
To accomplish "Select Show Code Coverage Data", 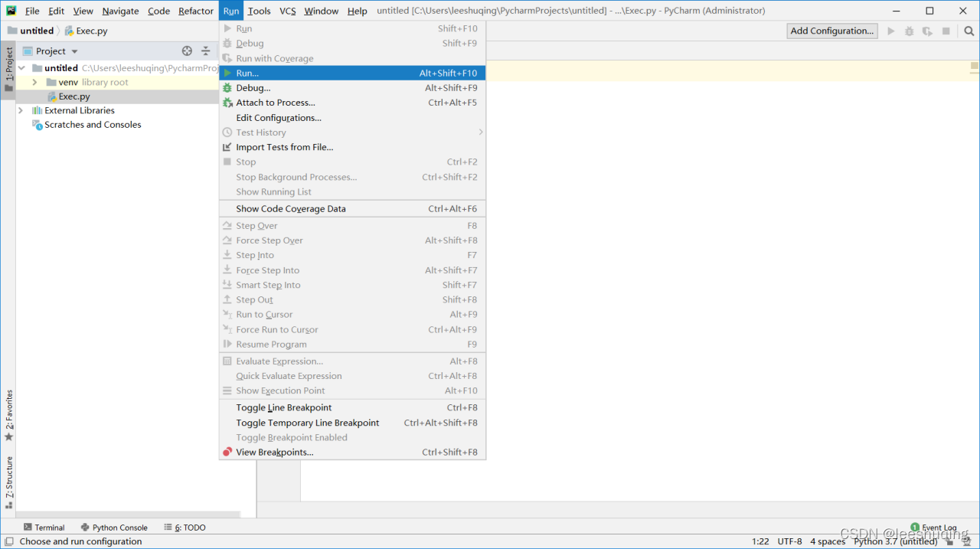I will click(x=352, y=208).
